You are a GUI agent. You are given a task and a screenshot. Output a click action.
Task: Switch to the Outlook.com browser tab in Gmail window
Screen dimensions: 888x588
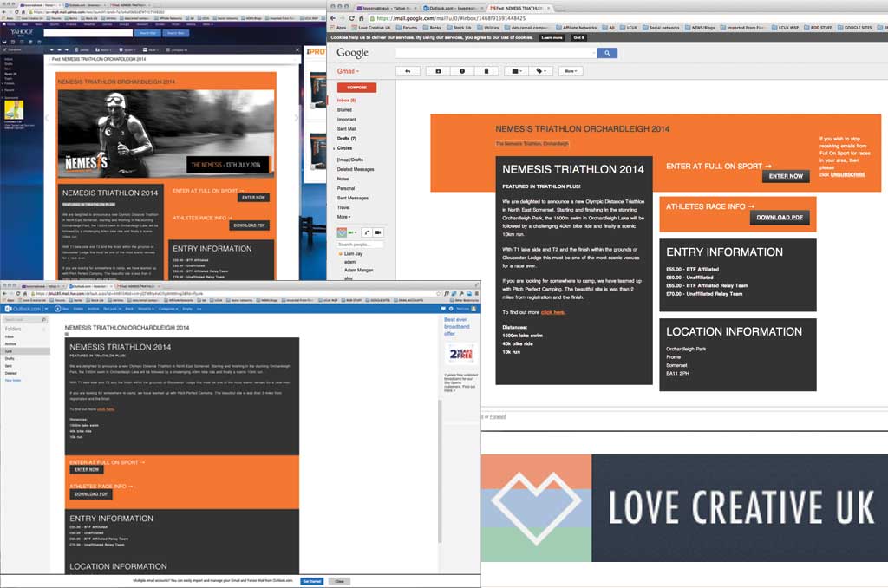(x=452, y=8)
